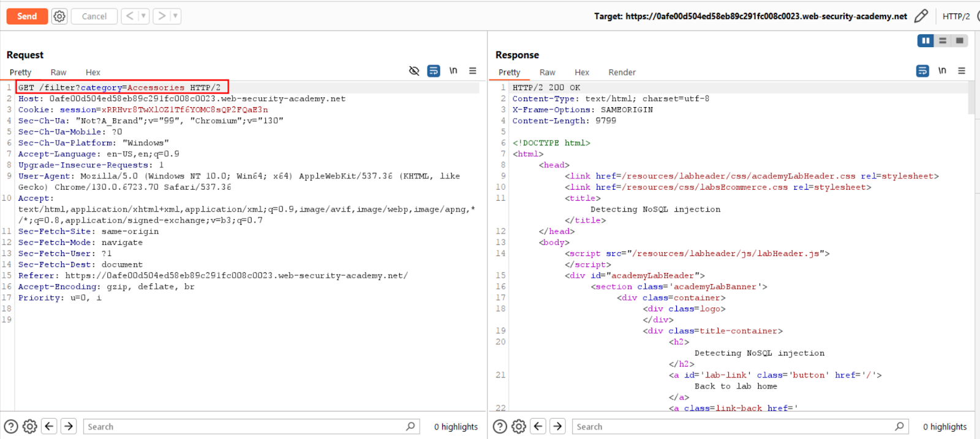Click the 'GET /filter?category=Accessories' request line
This screenshot has width=980, height=439.
tap(119, 88)
